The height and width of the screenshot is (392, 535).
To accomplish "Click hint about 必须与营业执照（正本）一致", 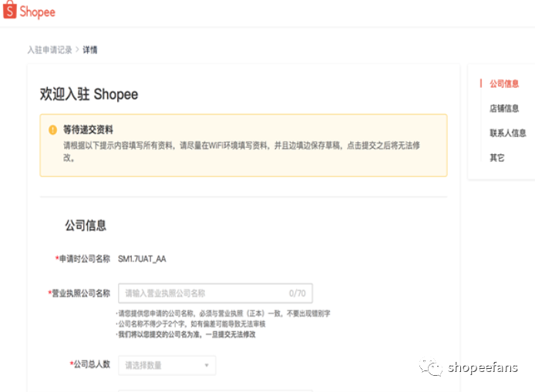I will pos(224,313).
